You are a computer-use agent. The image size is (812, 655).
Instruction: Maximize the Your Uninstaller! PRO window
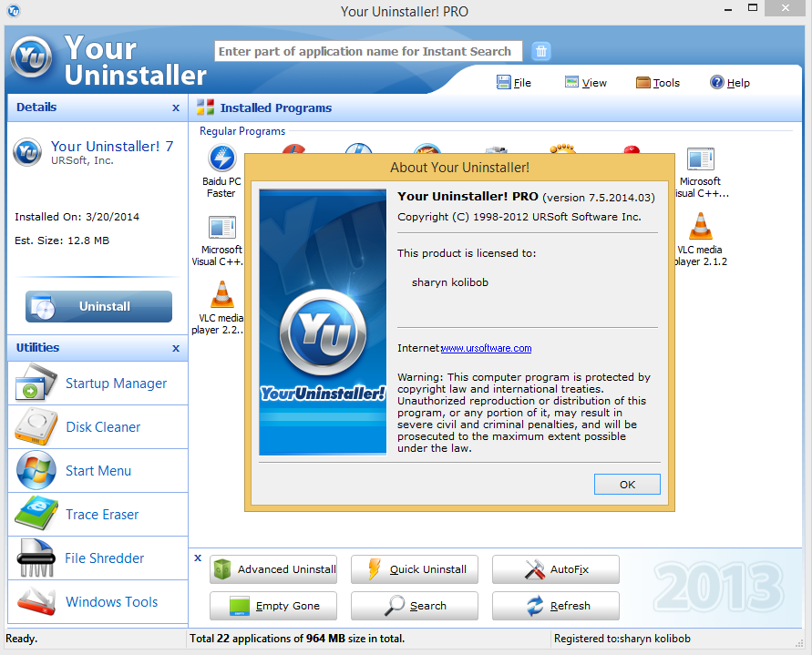(753, 8)
